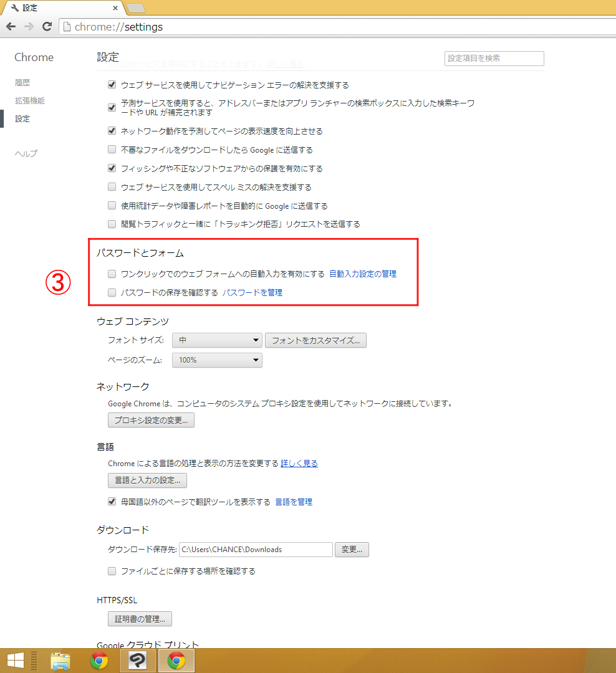Open 言語を管理 link
This screenshot has width=616, height=673.
[294, 502]
